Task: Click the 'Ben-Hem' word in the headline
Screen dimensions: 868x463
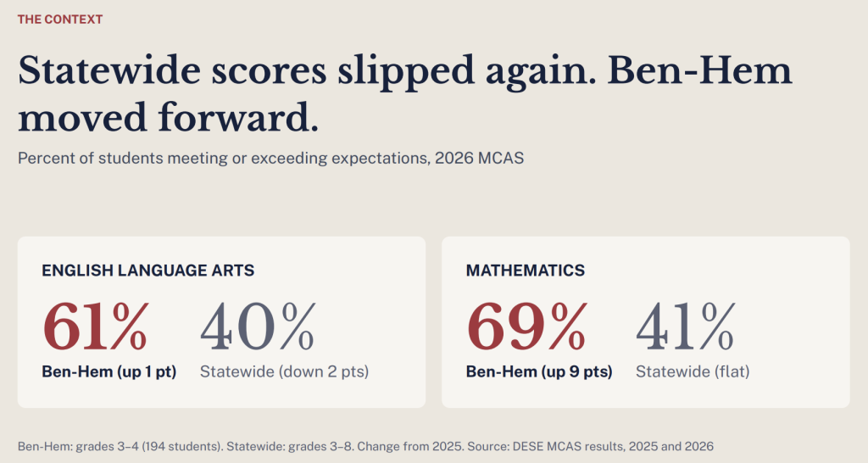Action: click(699, 72)
